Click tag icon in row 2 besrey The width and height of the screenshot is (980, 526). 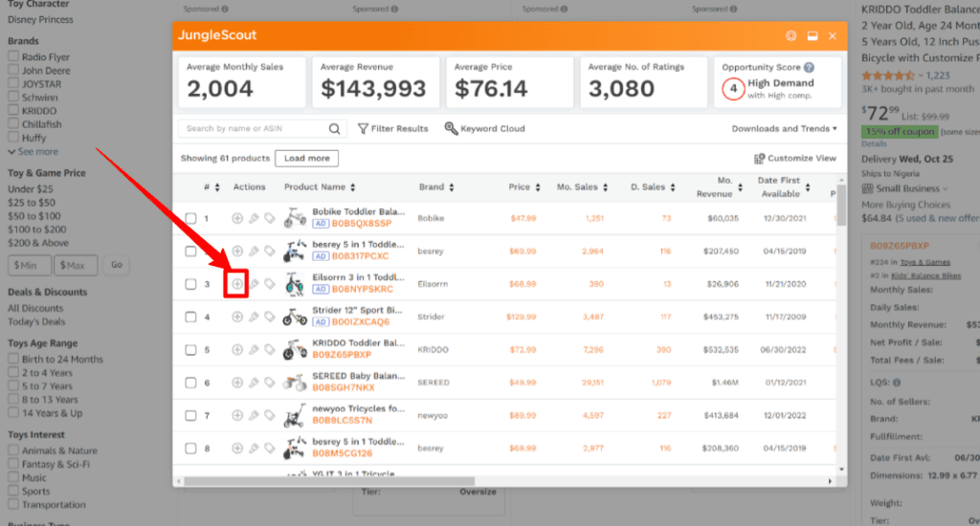(269, 252)
